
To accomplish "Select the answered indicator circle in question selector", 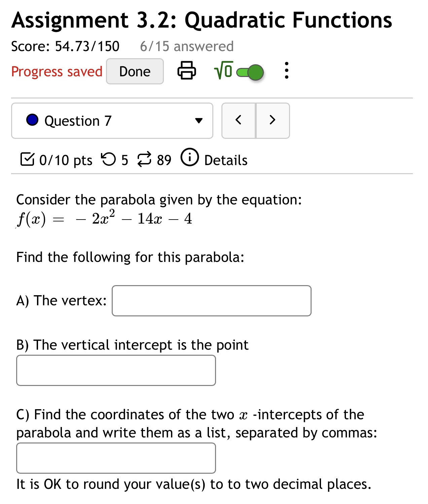I will point(32,120).
